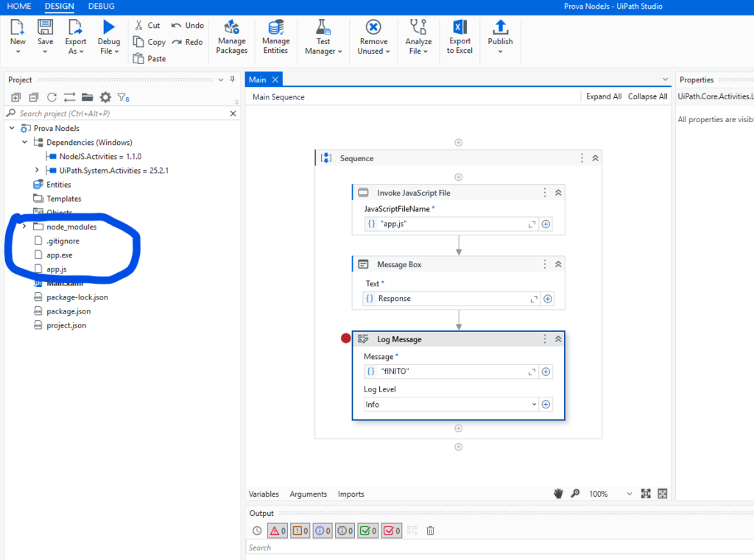Open Sequence activity options menu
This screenshot has height=560, width=754.
click(x=582, y=158)
